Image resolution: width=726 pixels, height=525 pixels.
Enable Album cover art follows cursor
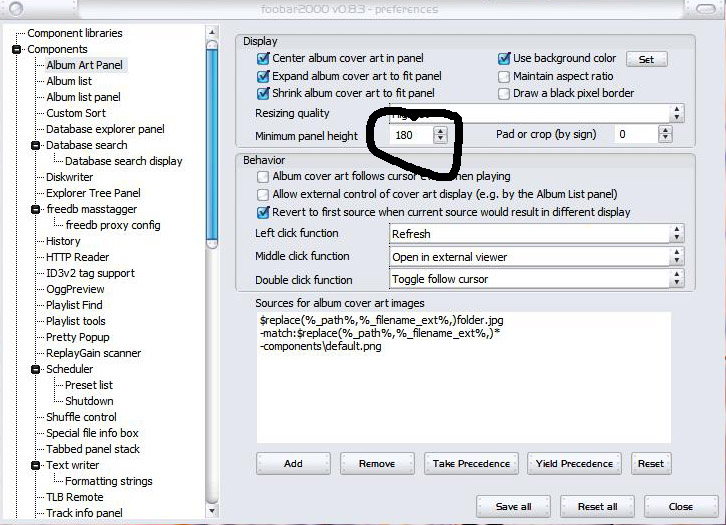(263, 176)
